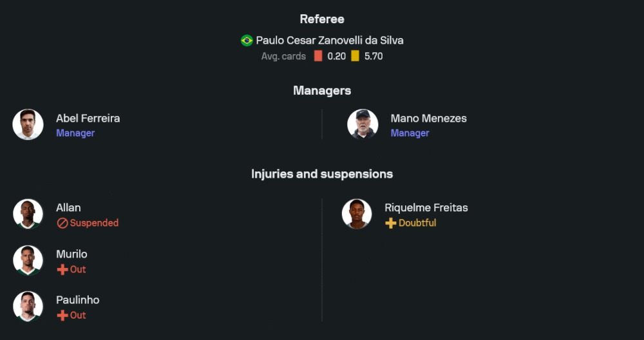Click Paulinho's player avatar
Viewport: 644px width, 340px height.
point(28,307)
